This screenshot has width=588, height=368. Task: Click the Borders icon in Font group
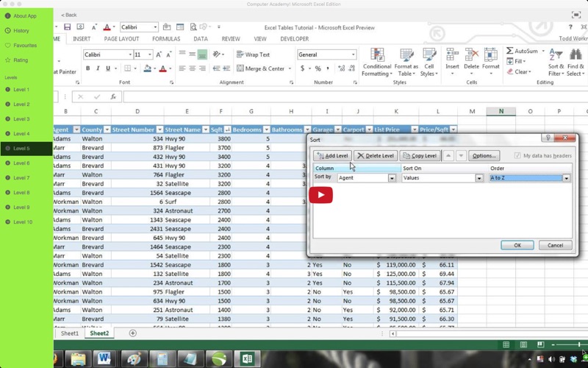pos(127,68)
